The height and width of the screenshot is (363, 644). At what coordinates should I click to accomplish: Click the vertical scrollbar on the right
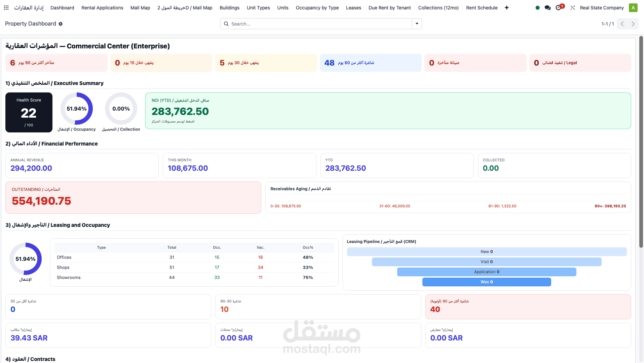pos(641,142)
